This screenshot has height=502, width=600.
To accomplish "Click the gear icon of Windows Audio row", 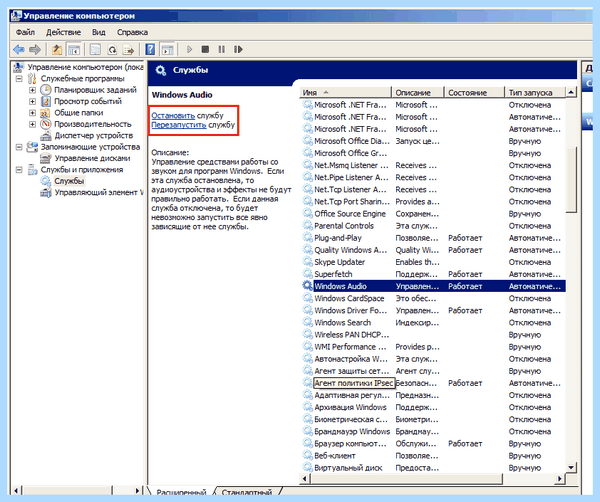I will pos(307,286).
